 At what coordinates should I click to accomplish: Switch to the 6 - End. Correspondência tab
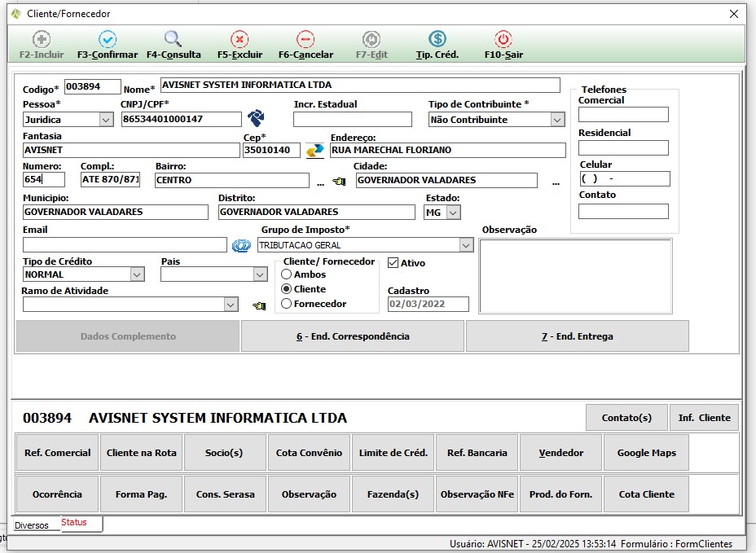click(x=353, y=336)
